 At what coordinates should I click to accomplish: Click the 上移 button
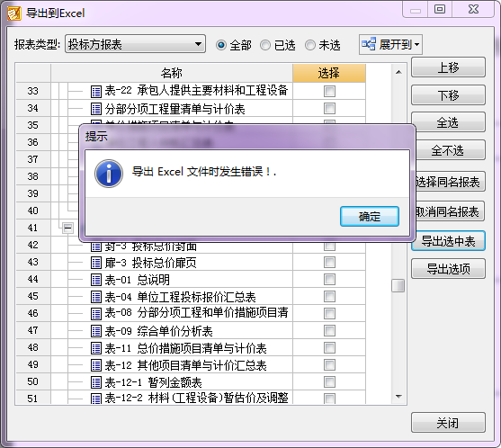tap(448, 67)
